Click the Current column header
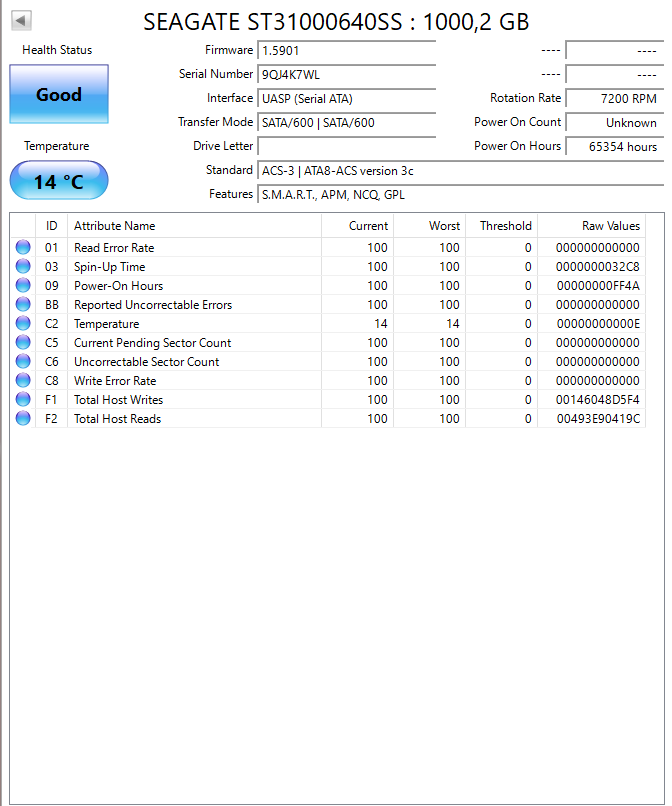672x806 pixels. [357, 226]
